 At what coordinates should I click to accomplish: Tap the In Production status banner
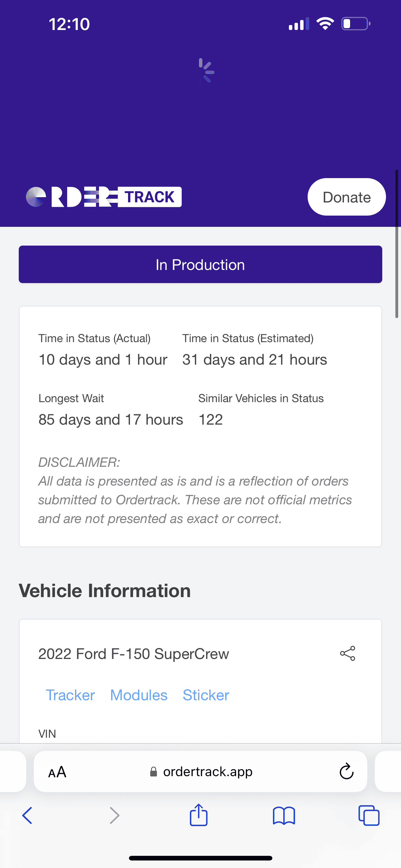[200, 265]
